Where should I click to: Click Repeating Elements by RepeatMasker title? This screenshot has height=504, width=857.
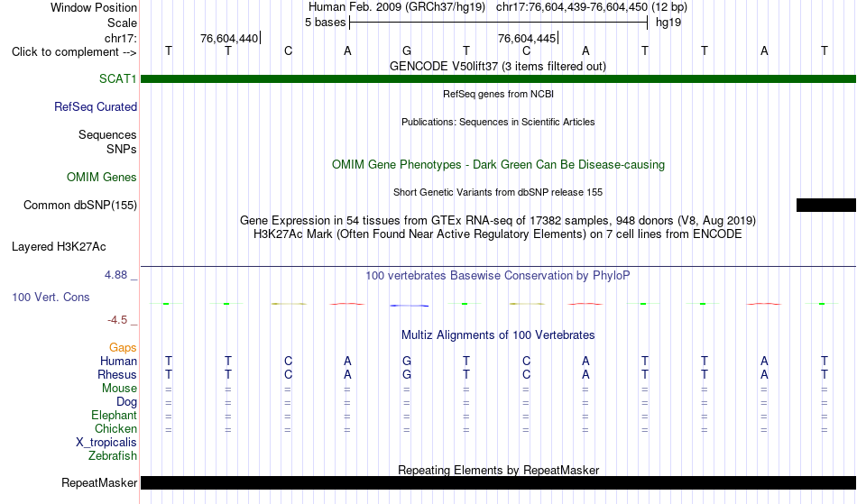tap(498, 470)
